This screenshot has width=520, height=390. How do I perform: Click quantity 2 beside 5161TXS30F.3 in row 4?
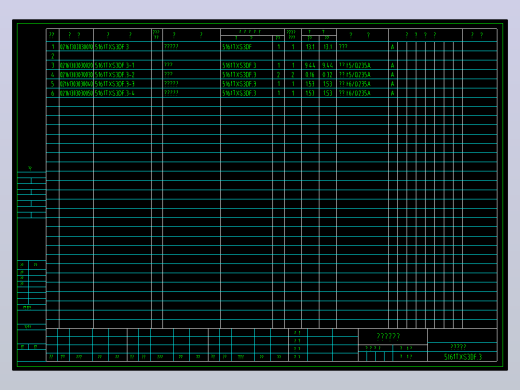[x=279, y=75]
